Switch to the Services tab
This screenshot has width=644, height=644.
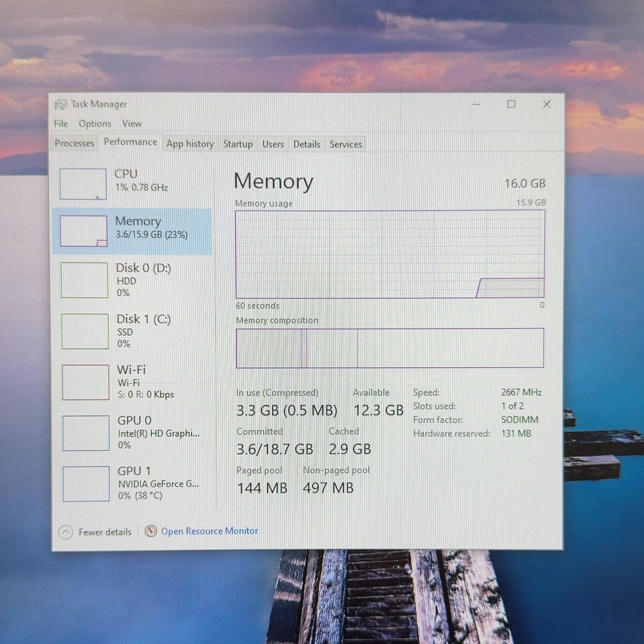tap(346, 144)
